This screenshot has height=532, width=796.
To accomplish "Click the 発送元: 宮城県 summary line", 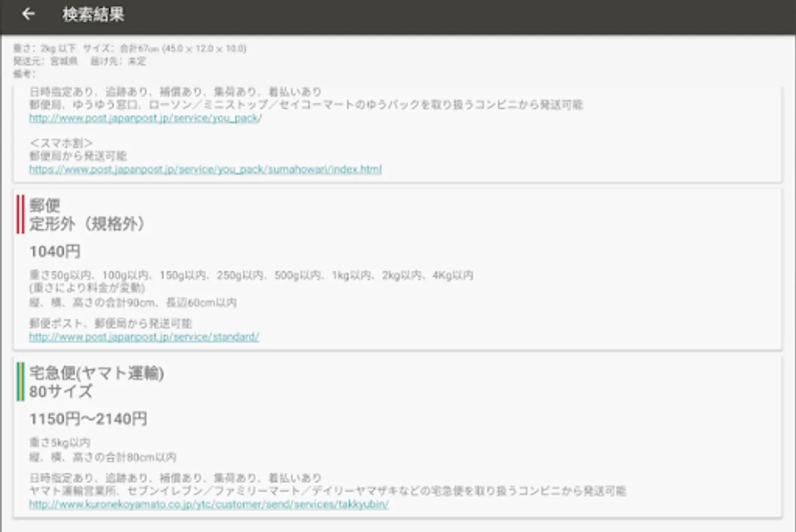I will tap(79, 61).
